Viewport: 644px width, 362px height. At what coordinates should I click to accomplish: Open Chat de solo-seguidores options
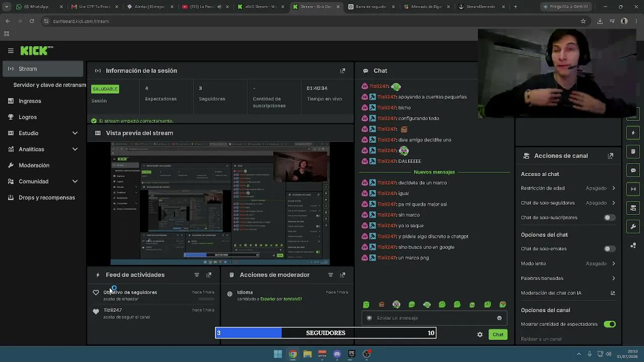[x=568, y=203]
